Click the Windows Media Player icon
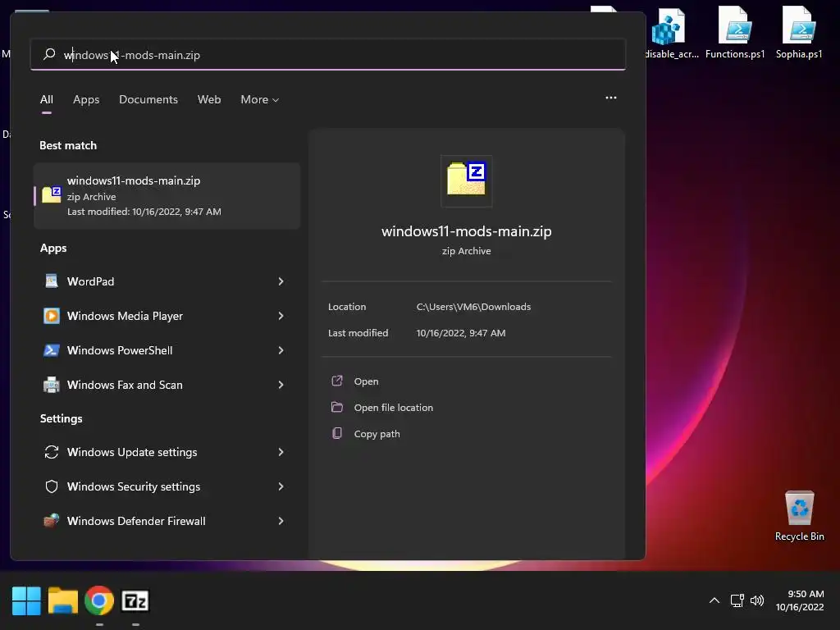 (x=52, y=316)
